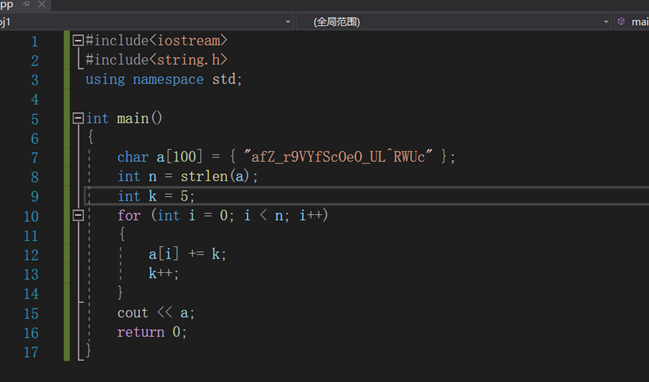Click on 'cout << a;' statement
Image resolution: width=649 pixels, height=382 pixels.
pos(156,312)
